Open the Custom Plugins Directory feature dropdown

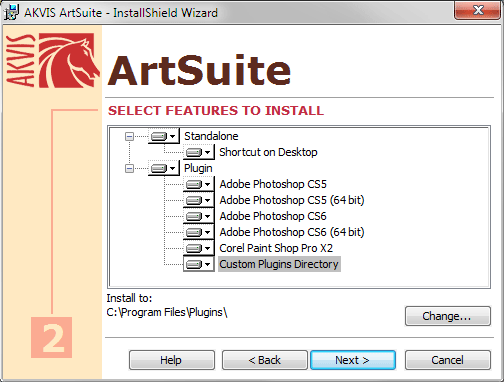(199, 264)
